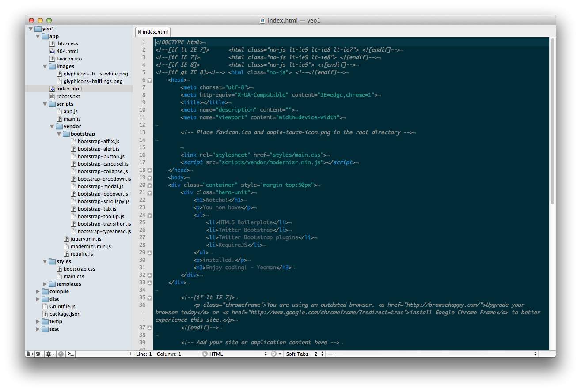Switch to the index.html tab
This screenshot has width=581, height=392.
pyautogui.click(x=155, y=32)
